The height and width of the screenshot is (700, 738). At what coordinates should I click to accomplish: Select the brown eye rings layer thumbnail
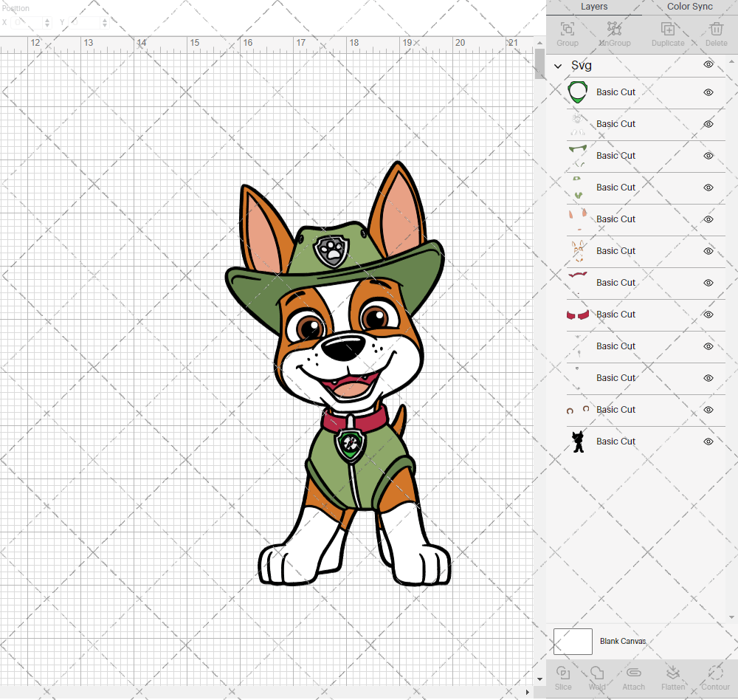(578, 410)
